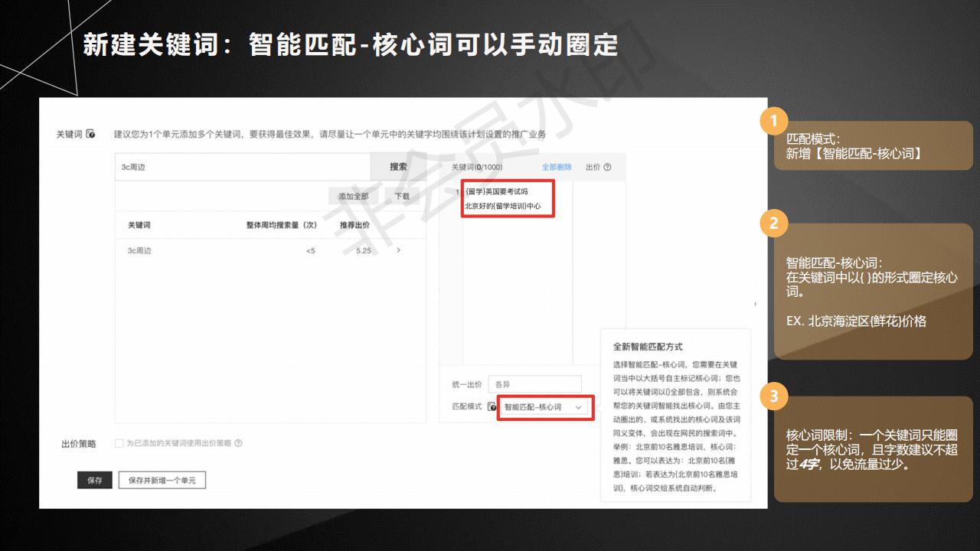Click the 关键词(0/1000) counter label
This screenshot has width=980, height=551.
[x=477, y=167]
